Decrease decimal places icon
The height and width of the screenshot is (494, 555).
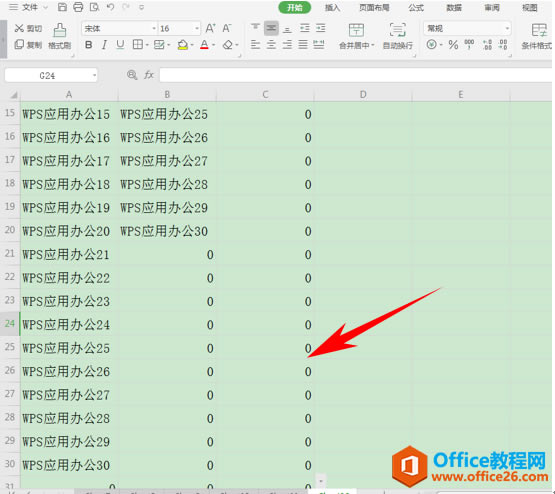pos(503,45)
